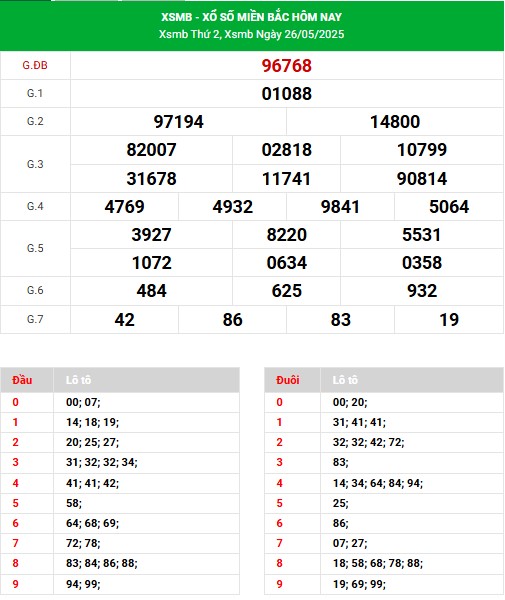Screen dimensions: 505x600
Task: Select Đuôi row 4 lô tô values
Action: [x=378, y=483]
